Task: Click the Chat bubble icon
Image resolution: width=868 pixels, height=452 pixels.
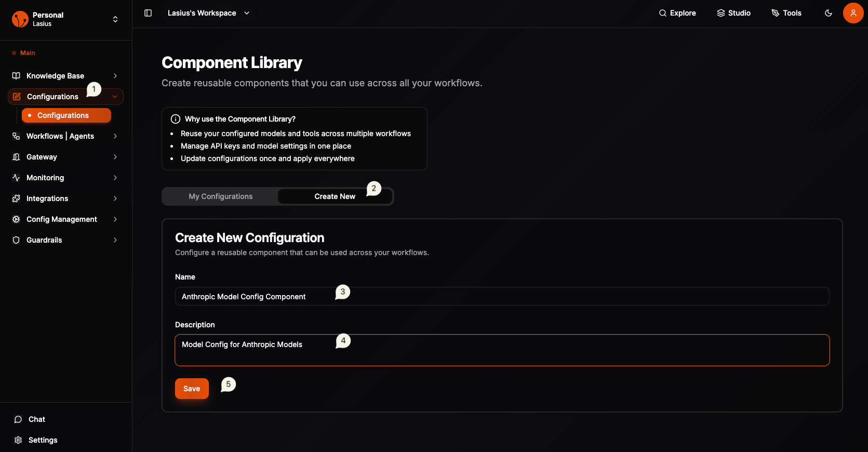Action: point(18,419)
